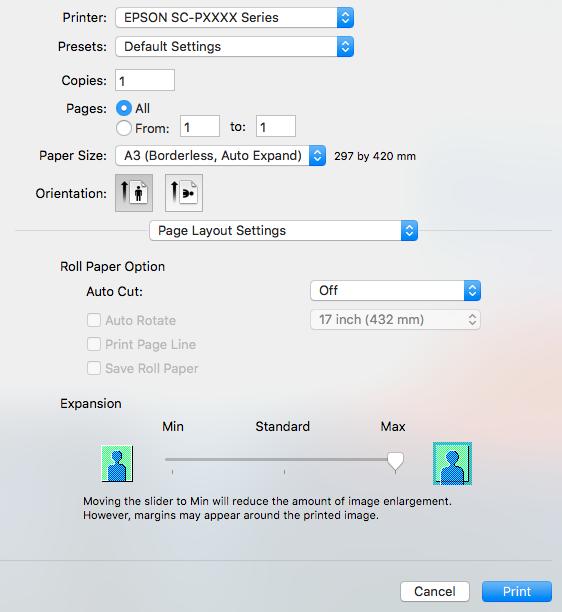The width and height of the screenshot is (562, 612).
Task: Click the 297 by 420 mm text
Action: point(375,156)
